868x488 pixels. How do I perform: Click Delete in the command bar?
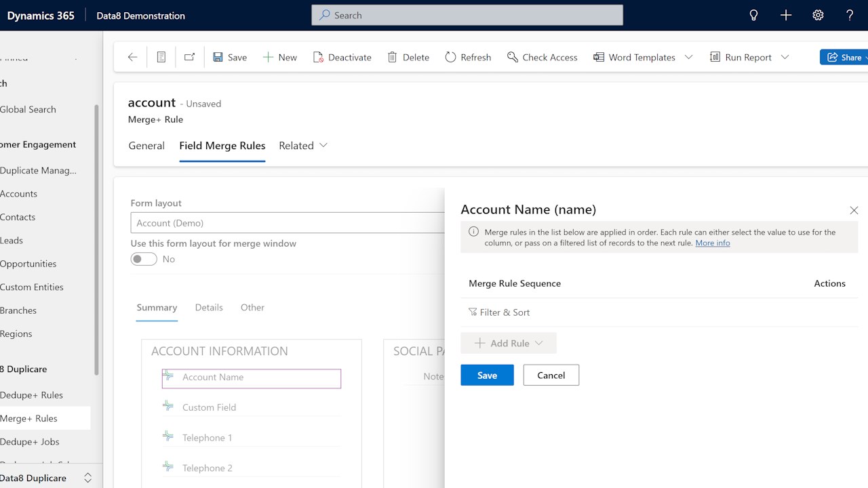coord(408,57)
